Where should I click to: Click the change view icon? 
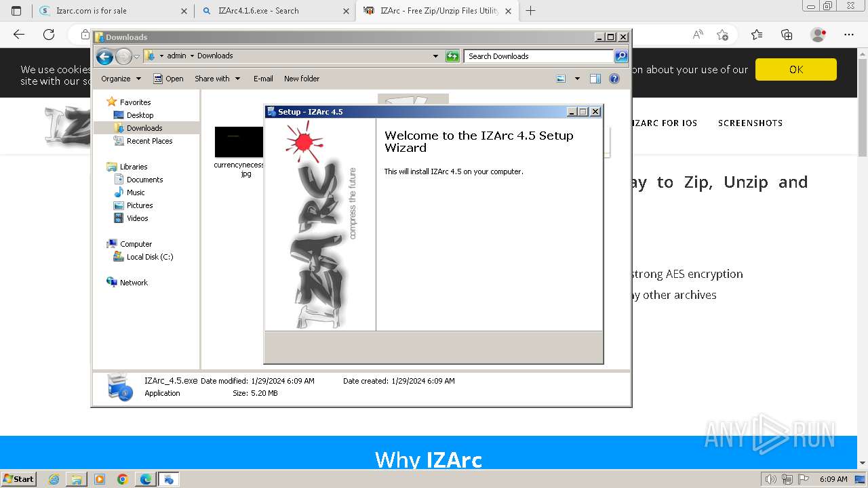[x=561, y=79]
